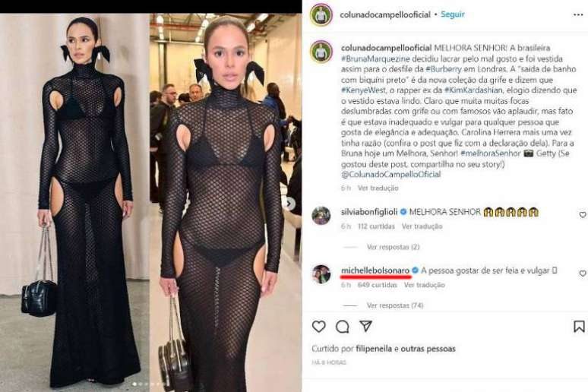588x392 pixels.
Task: Translate the caption with Ver tradução
Action: [x=378, y=188]
